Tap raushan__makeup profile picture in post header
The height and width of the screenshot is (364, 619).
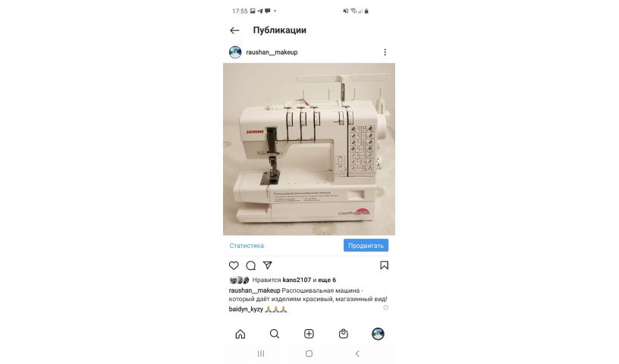pos(235,52)
